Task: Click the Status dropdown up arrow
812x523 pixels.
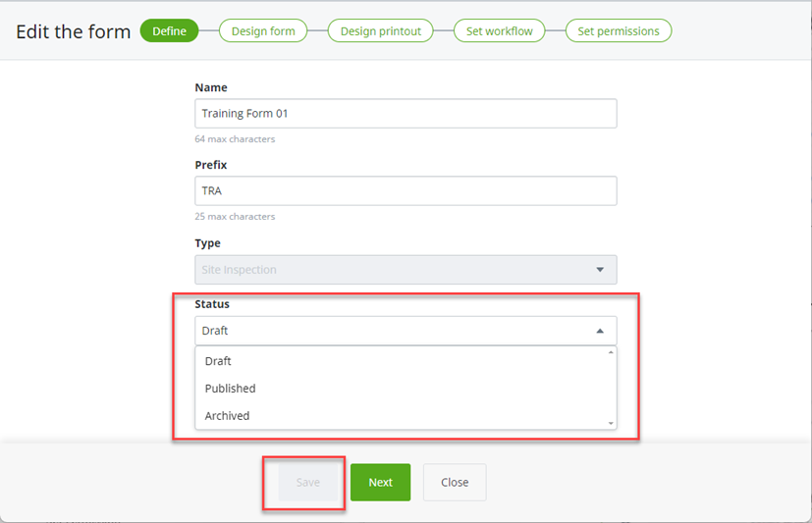Action: 600,331
